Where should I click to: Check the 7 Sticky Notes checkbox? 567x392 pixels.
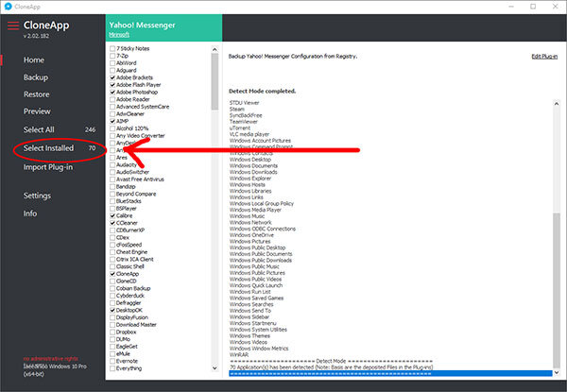112,48
